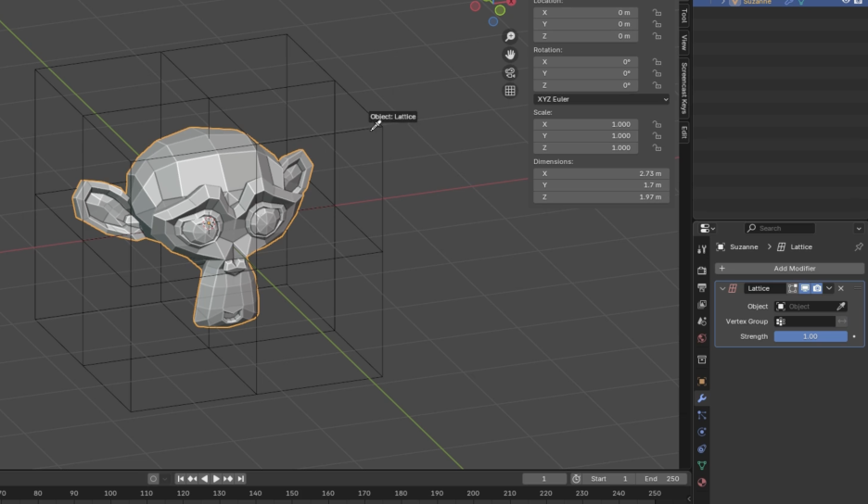Screen dimensions: 868x504
Task: Toggle lock for Location Z
Action: [x=657, y=36]
